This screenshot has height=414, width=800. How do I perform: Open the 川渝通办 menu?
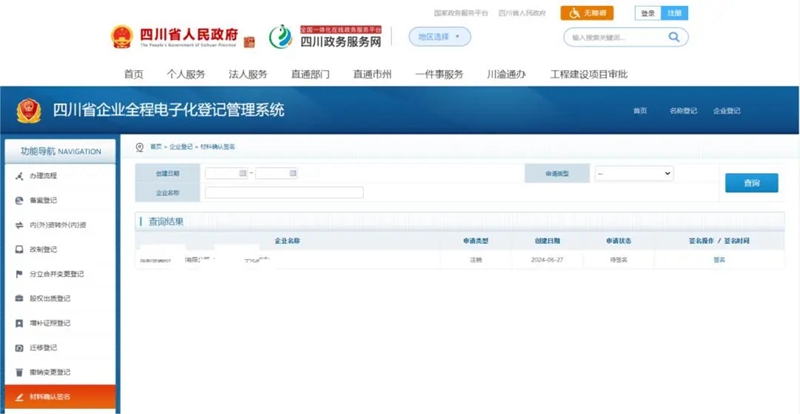(x=506, y=75)
